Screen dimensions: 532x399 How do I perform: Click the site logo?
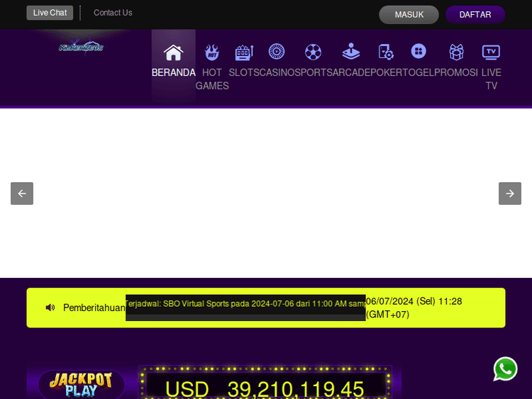[81, 47]
